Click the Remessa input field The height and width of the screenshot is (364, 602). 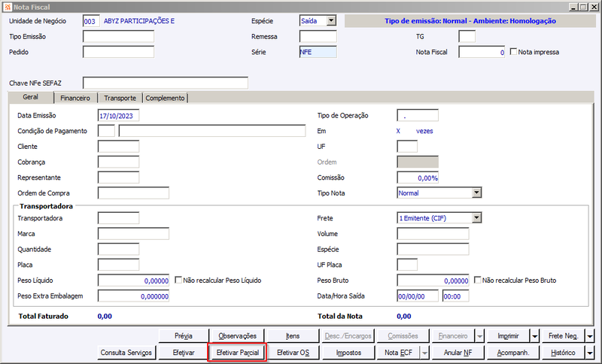pyautogui.click(x=318, y=36)
